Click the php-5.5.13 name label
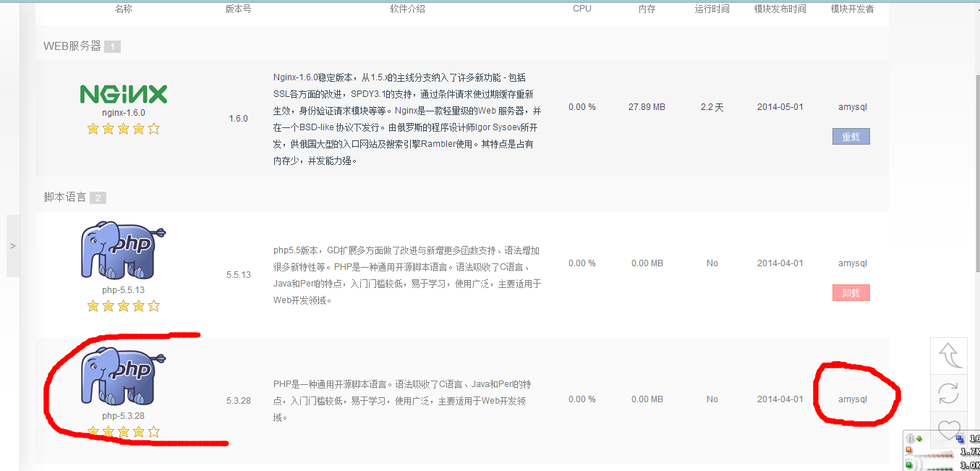 pyautogui.click(x=123, y=290)
